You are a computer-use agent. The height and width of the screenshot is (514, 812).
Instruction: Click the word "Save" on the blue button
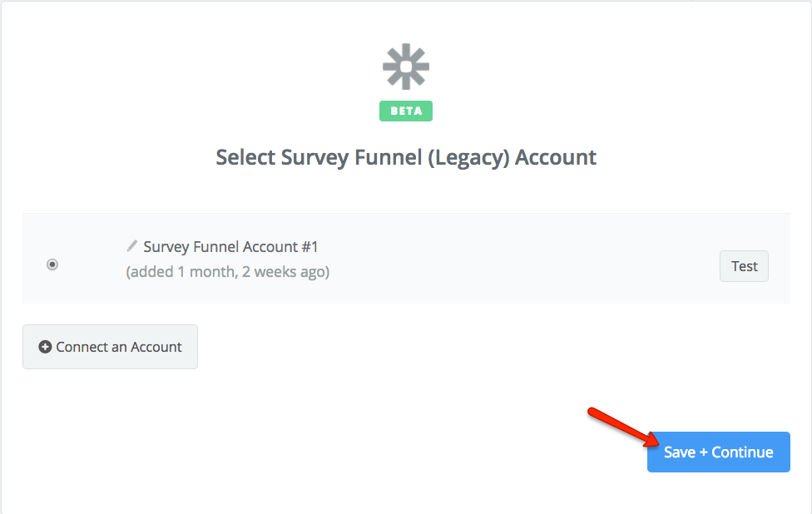pyautogui.click(x=680, y=452)
